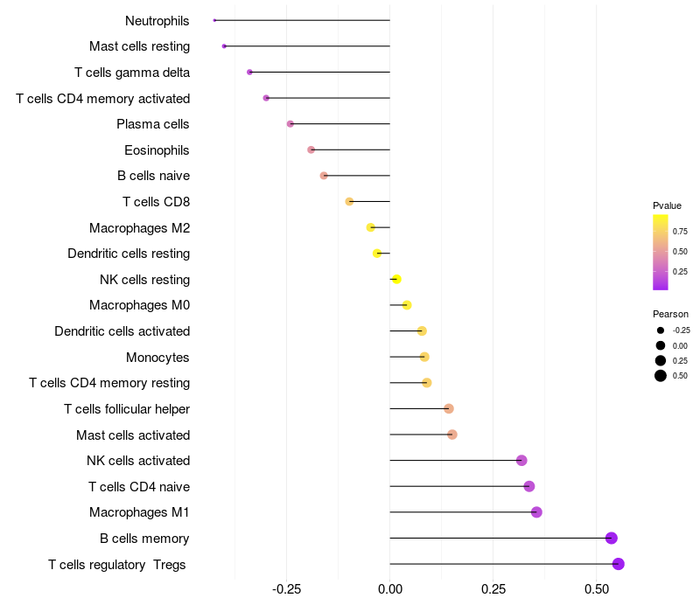Click the Tregs data point
700x612 pixels.
tap(619, 564)
